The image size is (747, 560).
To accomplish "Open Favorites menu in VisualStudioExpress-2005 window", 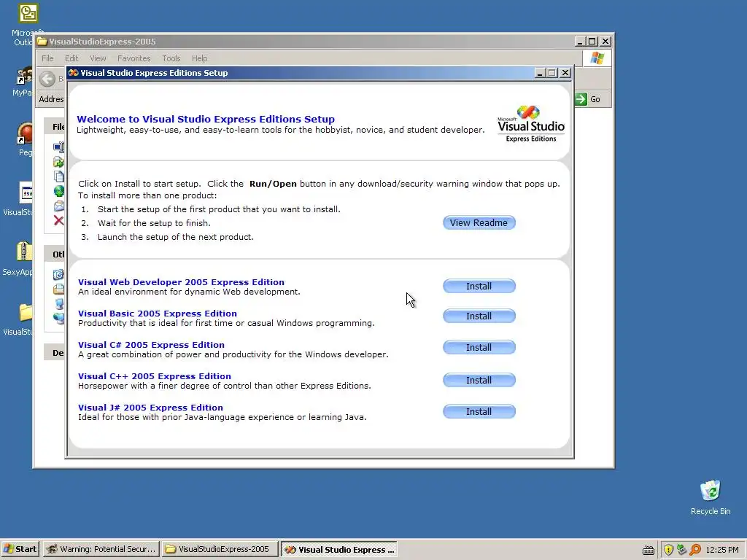I will [x=134, y=58].
